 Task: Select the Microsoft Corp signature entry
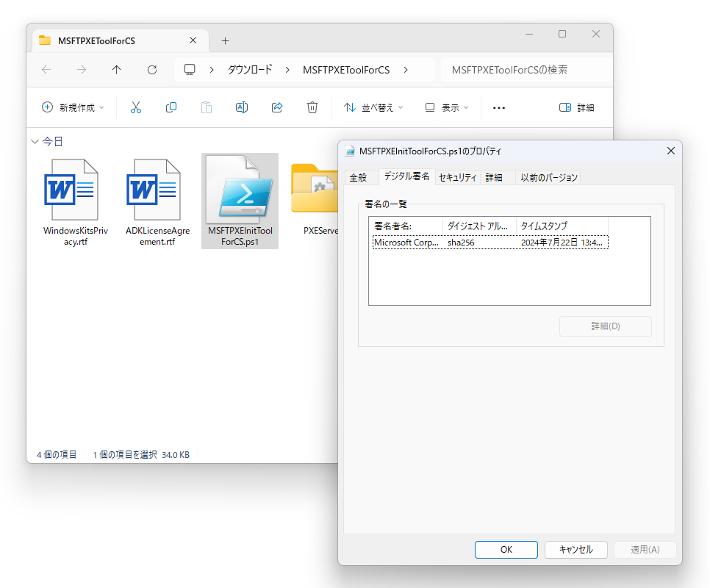coord(407,242)
